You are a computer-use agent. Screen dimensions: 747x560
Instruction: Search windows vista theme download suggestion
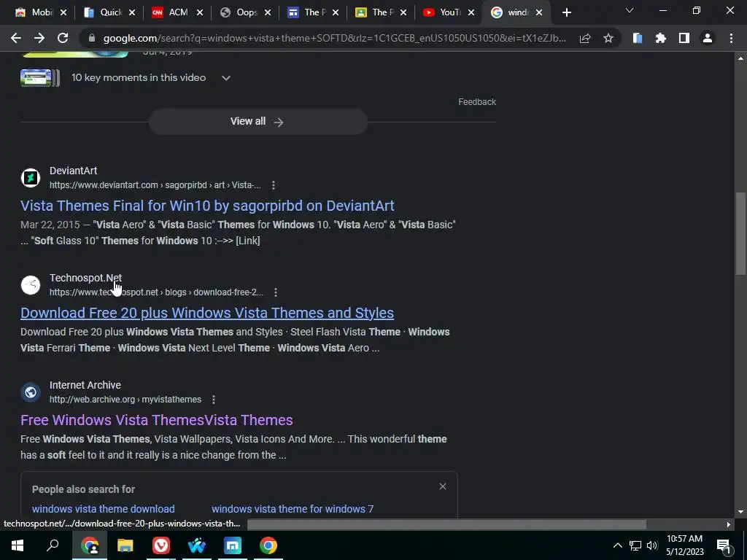[104, 509]
